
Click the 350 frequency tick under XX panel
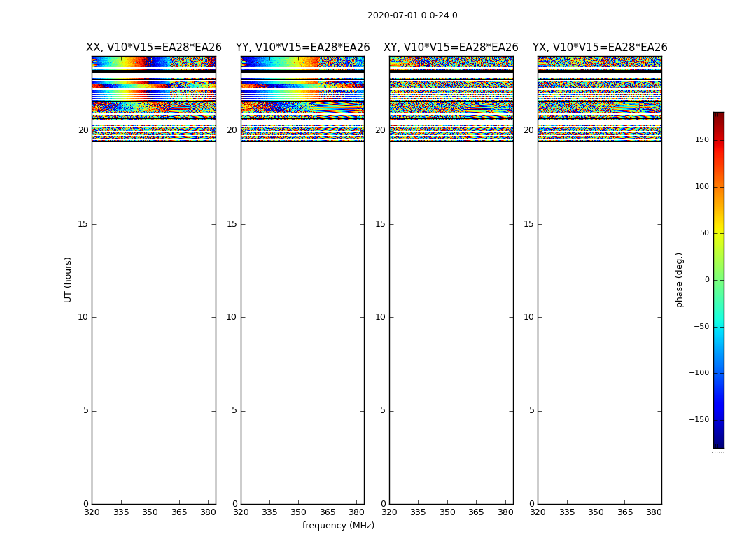pos(150,512)
